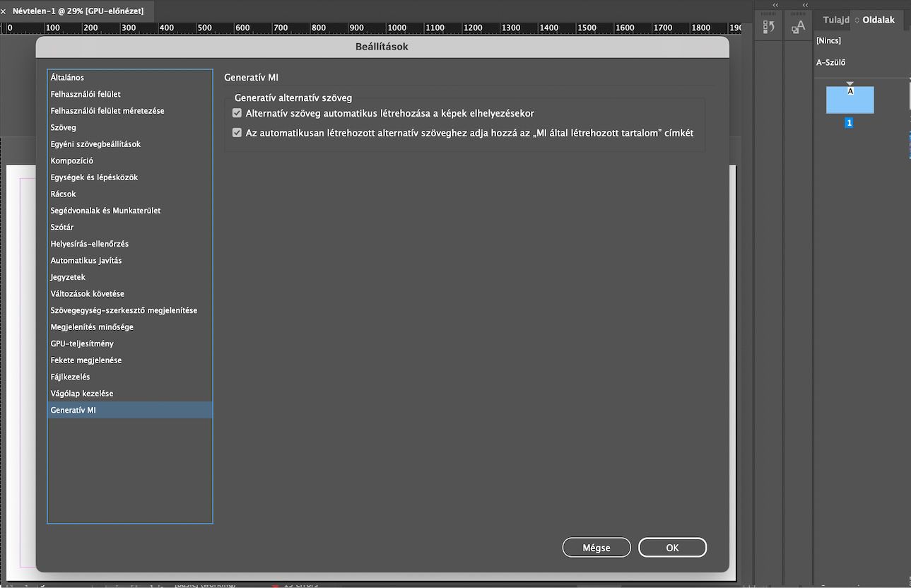Open the Fájlkezelés category

[130, 377]
